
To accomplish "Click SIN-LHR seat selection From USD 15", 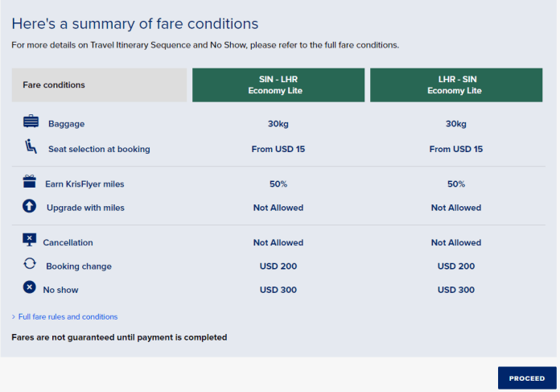I will pyautogui.click(x=278, y=149).
